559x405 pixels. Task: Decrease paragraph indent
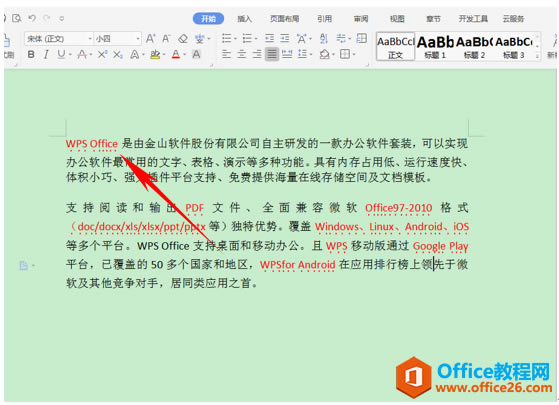click(270, 38)
